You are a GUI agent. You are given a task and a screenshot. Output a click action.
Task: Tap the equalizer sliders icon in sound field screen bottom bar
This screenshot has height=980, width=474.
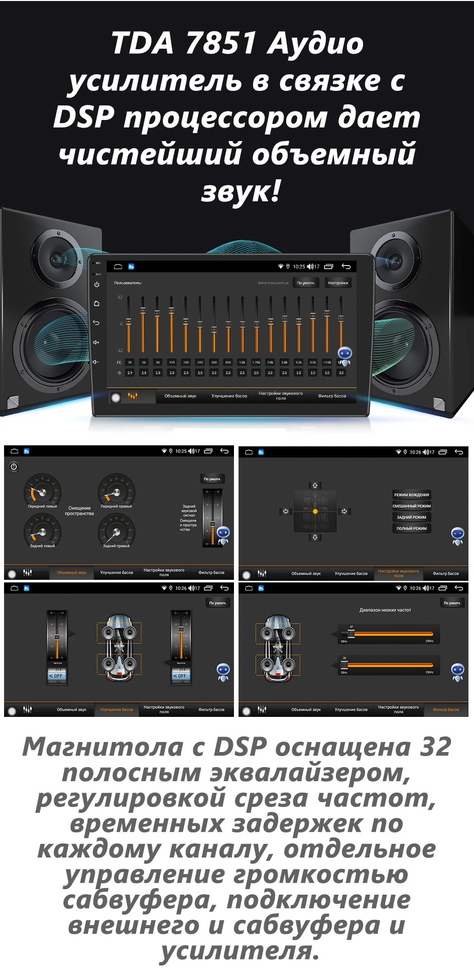(x=262, y=573)
